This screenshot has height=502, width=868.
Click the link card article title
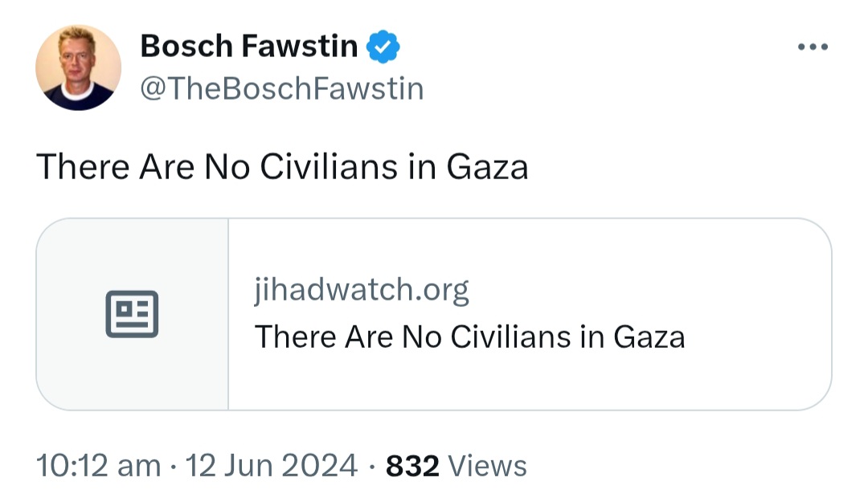(x=469, y=337)
